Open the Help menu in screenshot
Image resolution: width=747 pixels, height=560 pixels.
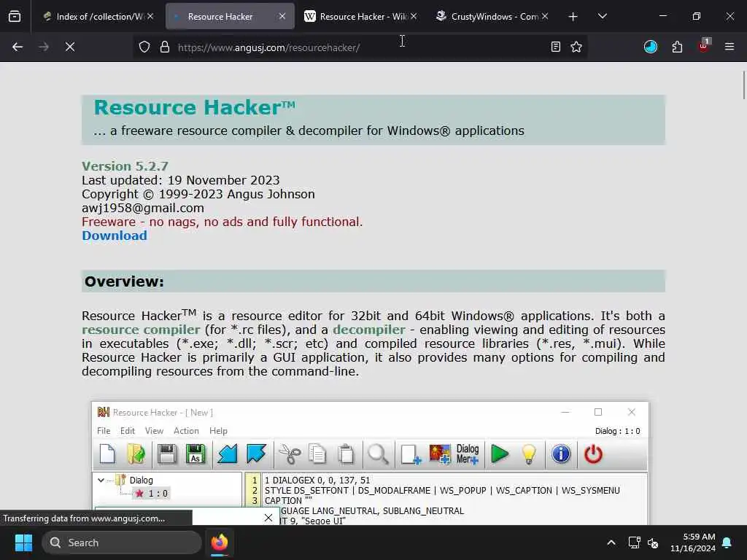click(219, 430)
